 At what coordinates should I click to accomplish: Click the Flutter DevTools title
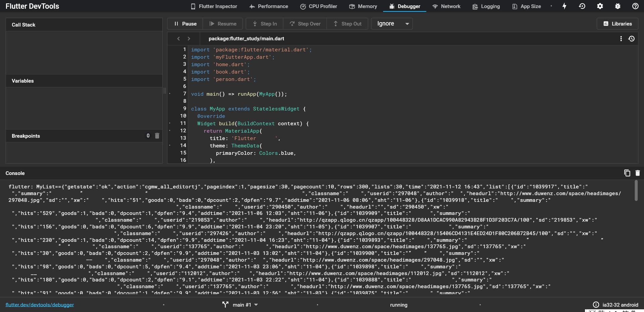pyautogui.click(x=32, y=6)
